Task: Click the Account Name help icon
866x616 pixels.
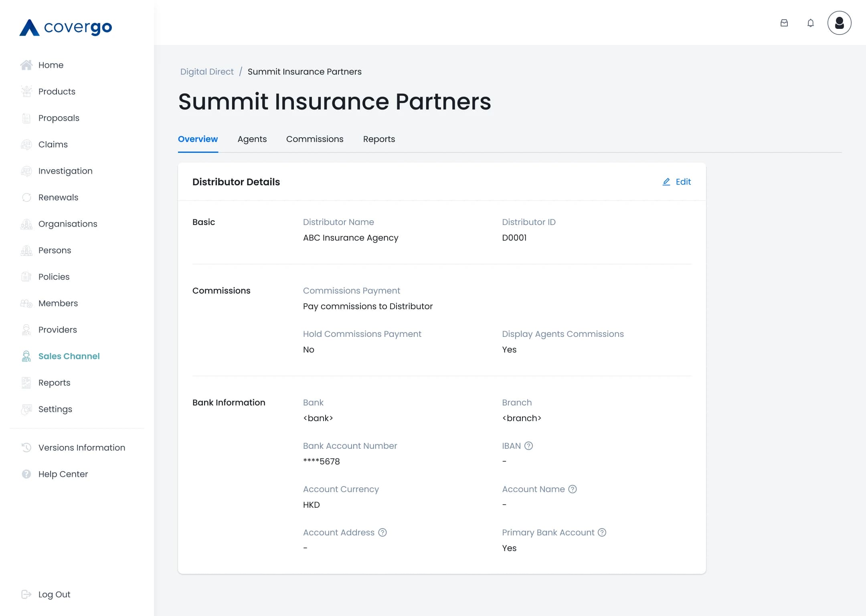Action: [x=573, y=489]
